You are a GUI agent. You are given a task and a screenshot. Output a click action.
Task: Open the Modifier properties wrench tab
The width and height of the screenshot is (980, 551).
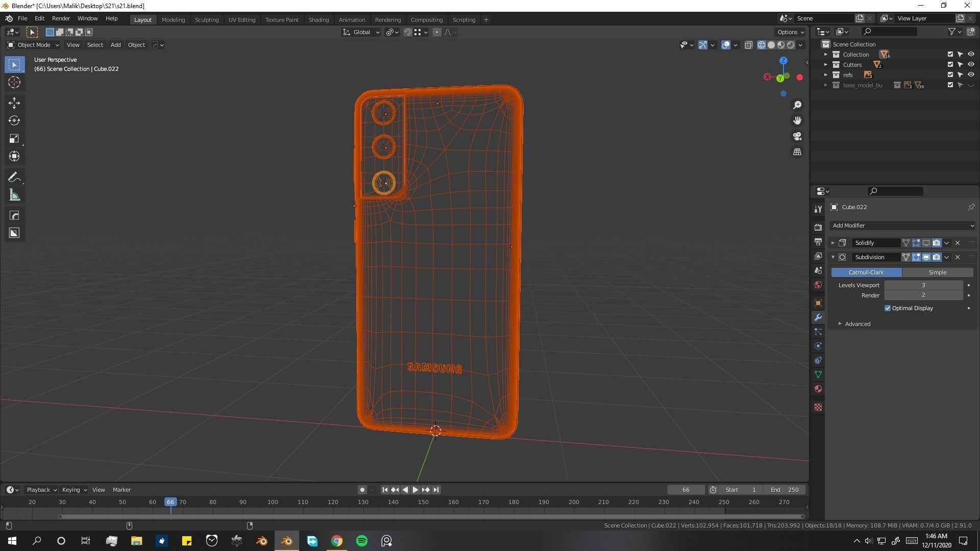818,317
